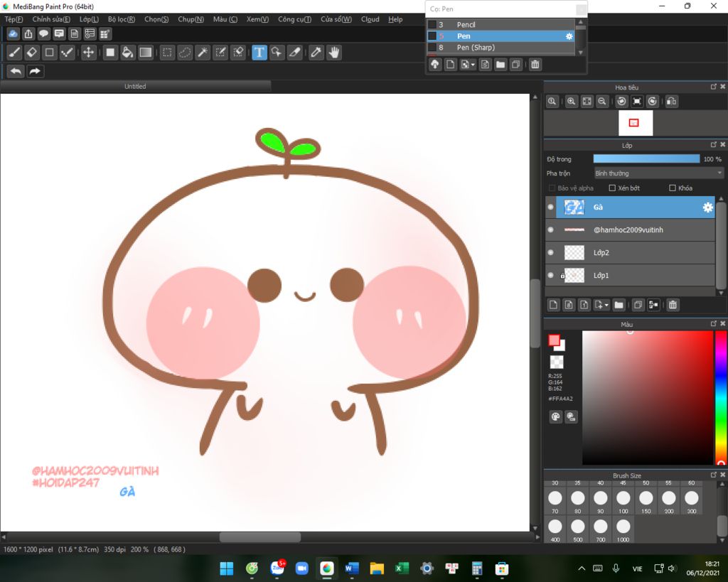Open the color palette icon in Màu panel
Viewport: 728px width, 582px height.
pyautogui.click(x=555, y=416)
